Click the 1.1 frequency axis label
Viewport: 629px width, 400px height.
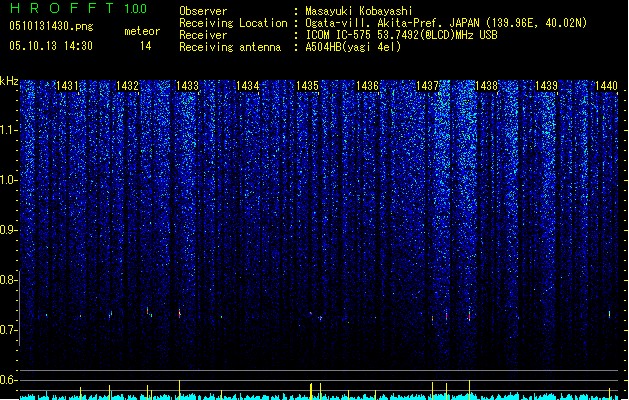tap(8, 130)
